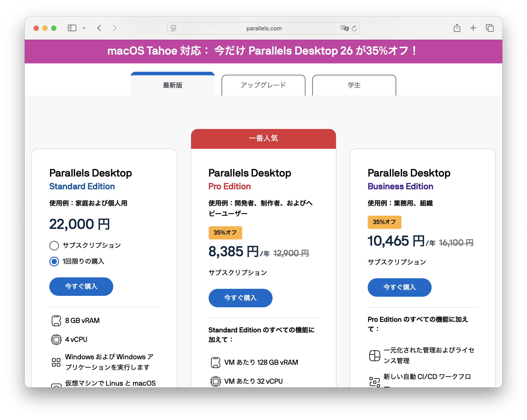
Task: Click the Pro Edition 35%オフ badge
Action: (225, 233)
